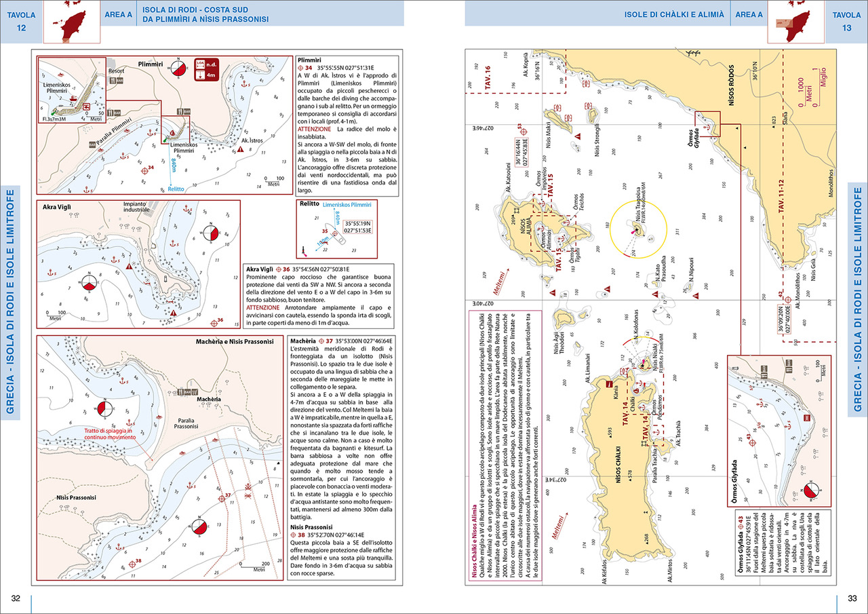
Task: Click the Rhodes locator thumbnail beside Tavola 13
Action: pyautogui.click(x=795, y=20)
